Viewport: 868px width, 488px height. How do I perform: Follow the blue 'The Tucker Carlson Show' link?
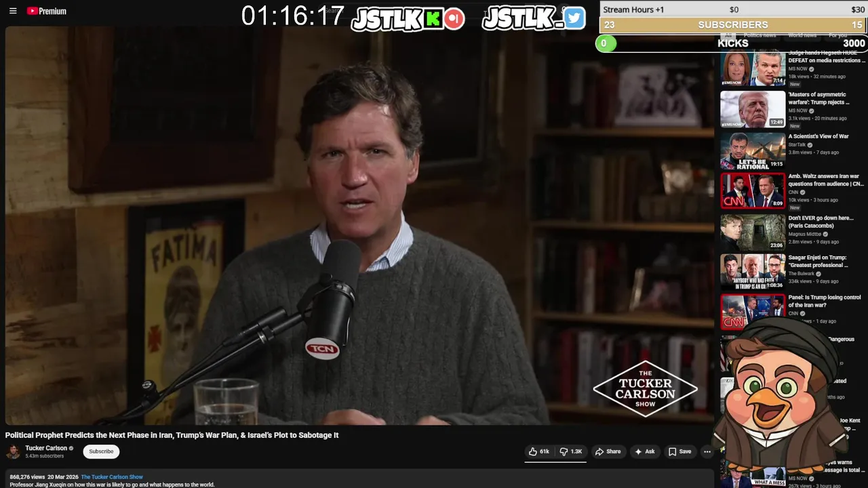coord(112,477)
